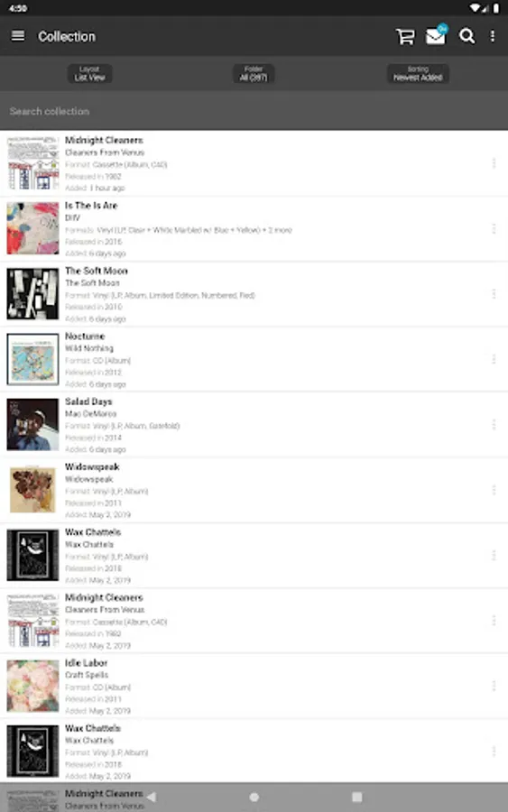Viewport: 508px width, 812px height.
Task: Tap the Android home navigation button
Action: [254, 798]
